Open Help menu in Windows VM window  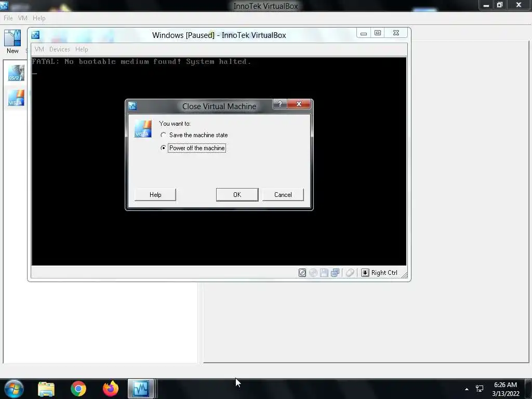tap(82, 49)
